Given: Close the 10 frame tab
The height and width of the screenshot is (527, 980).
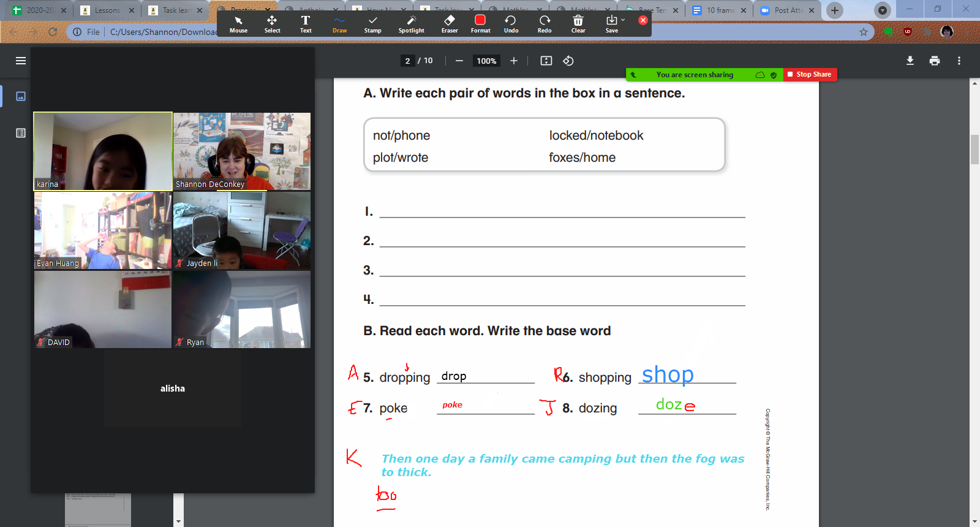Looking at the screenshot, I should coord(743,10).
